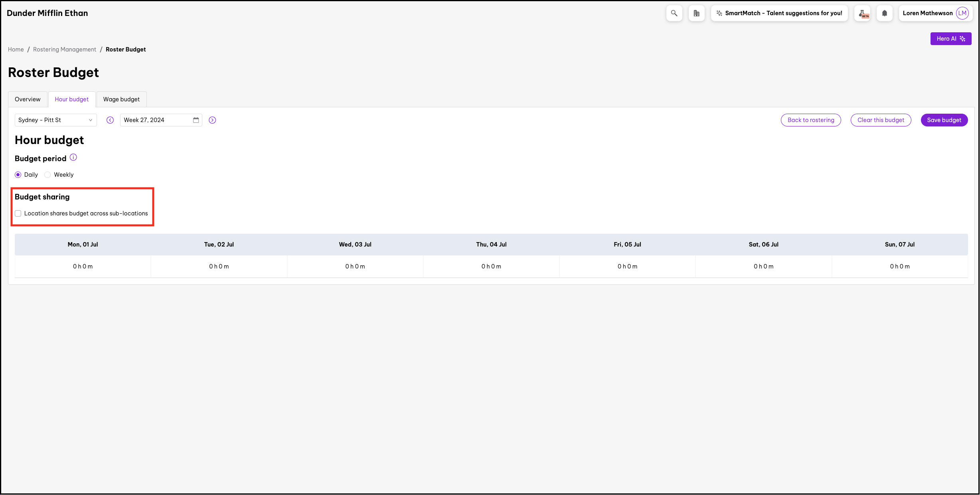Image resolution: width=980 pixels, height=495 pixels.
Task: Select the Daily budget period
Action: point(18,175)
